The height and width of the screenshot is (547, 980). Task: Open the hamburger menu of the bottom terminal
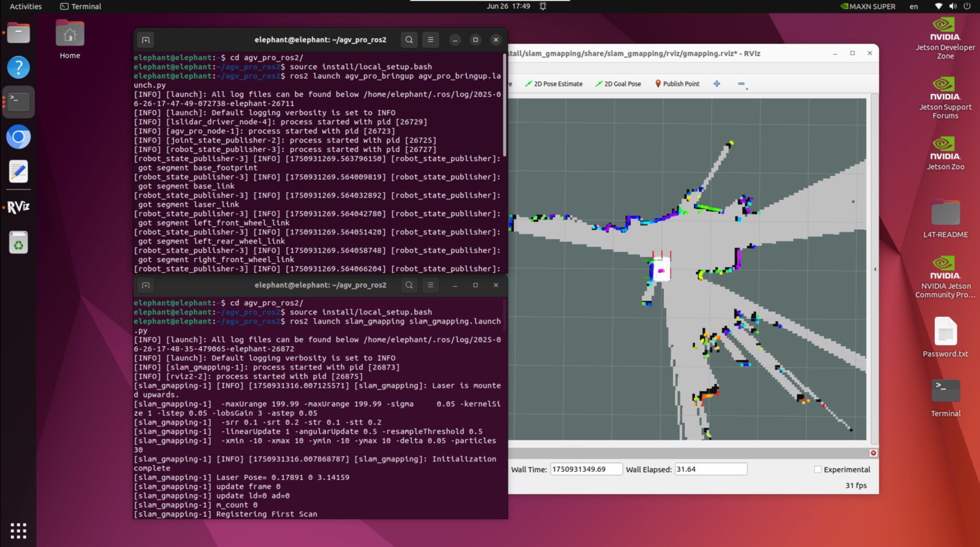pyautogui.click(x=431, y=285)
